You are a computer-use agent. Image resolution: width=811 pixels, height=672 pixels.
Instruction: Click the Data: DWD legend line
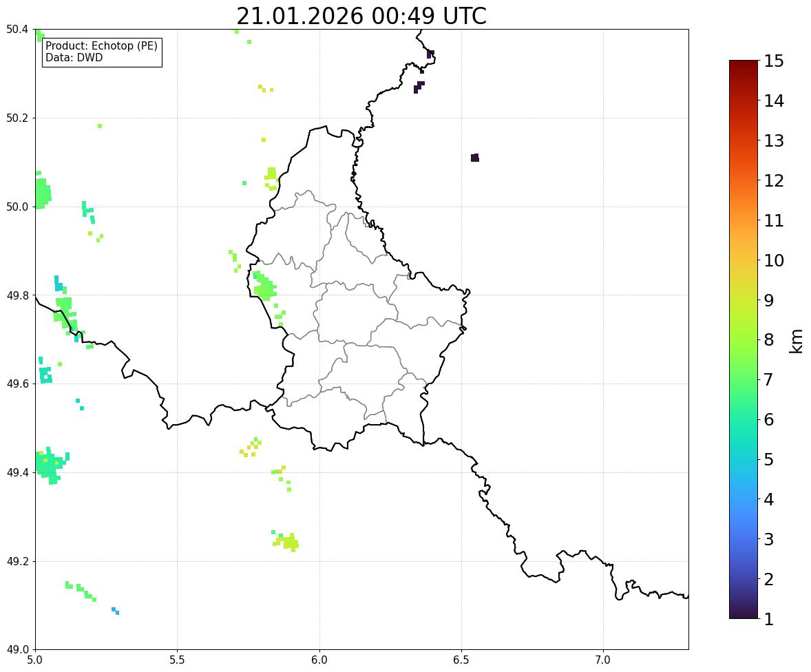pyautogui.click(x=74, y=57)
